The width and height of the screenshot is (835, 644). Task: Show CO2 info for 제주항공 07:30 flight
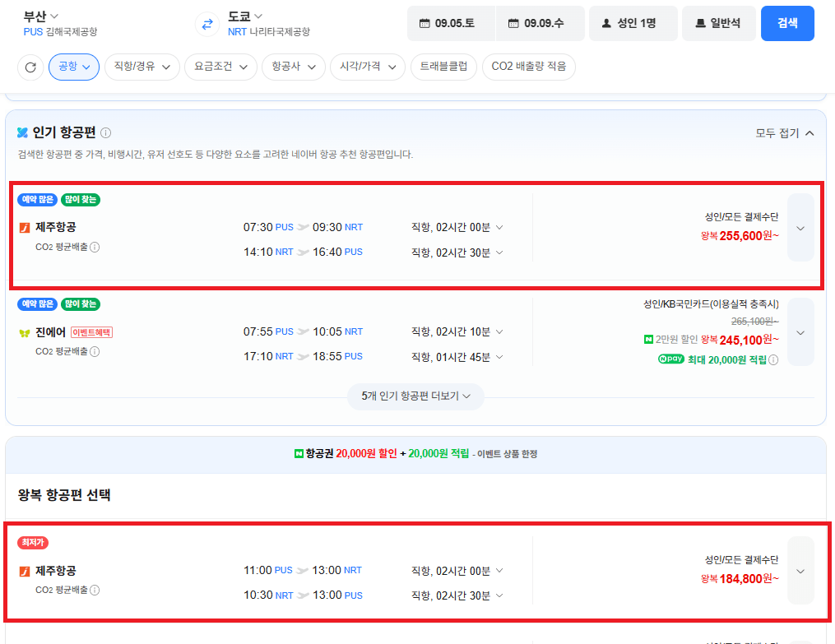pyautogui.click(x=95, y=247)
